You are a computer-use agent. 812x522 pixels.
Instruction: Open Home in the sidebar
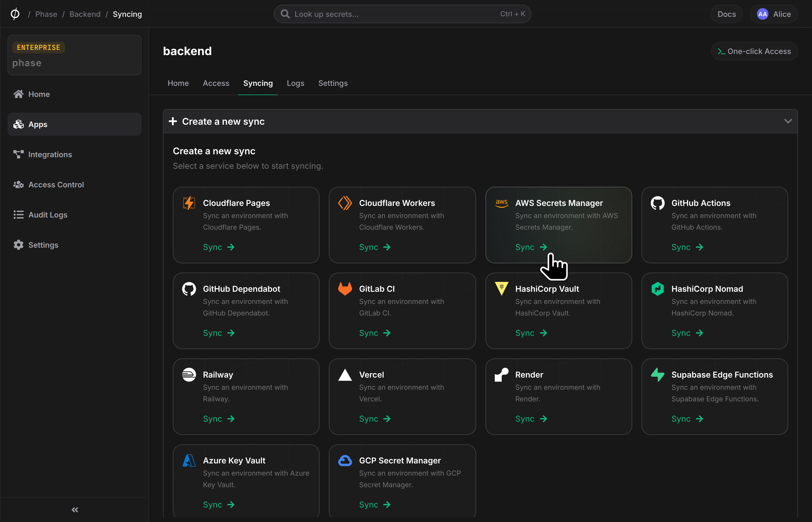(74, 94)
